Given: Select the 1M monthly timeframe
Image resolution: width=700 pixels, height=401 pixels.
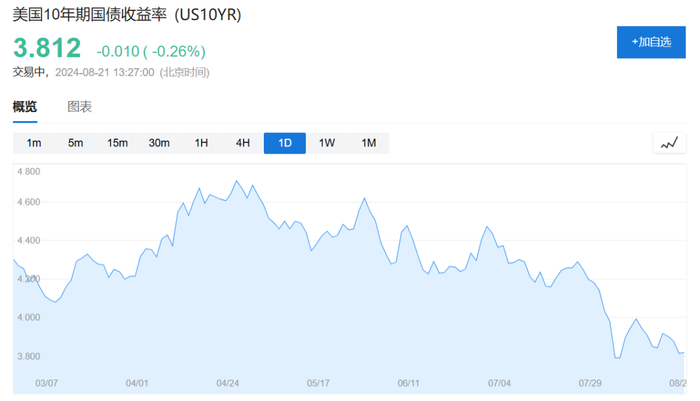Looking at the screenshot, I should pos(369,143).
